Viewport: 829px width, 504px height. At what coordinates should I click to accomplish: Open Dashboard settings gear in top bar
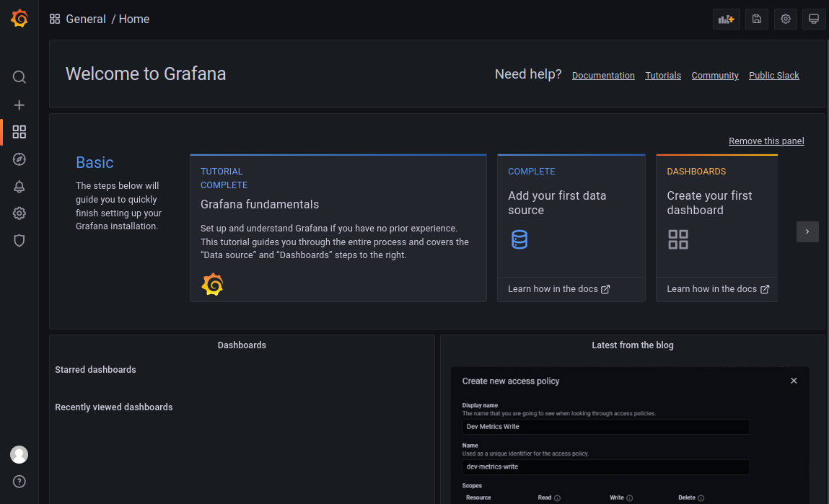(x=786, y=19)
